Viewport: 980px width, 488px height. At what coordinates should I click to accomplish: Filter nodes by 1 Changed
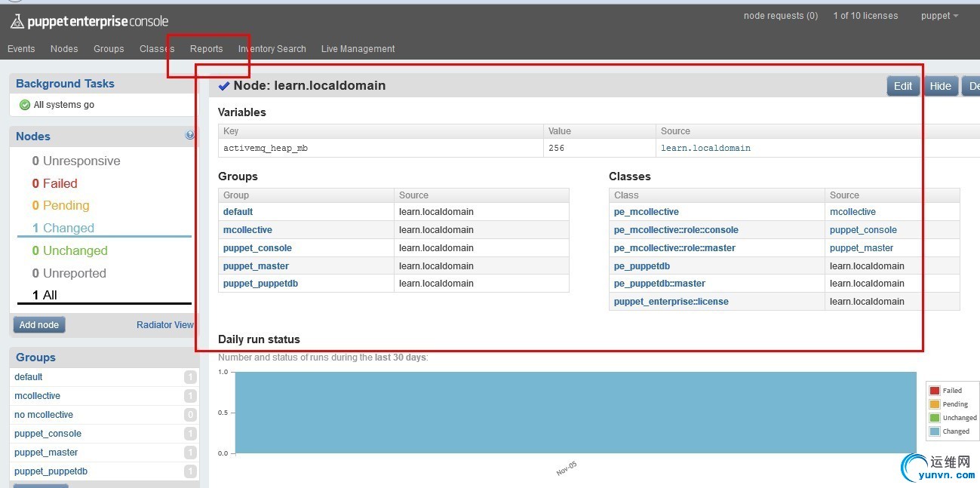[63, 228]
